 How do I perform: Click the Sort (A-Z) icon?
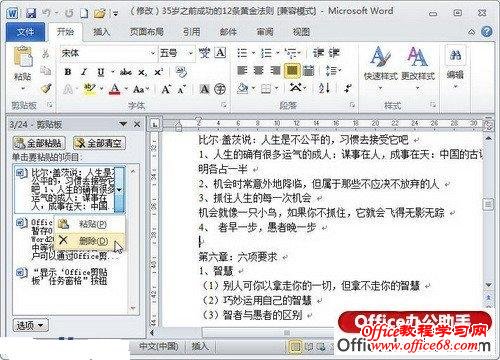tap(324, 88)
